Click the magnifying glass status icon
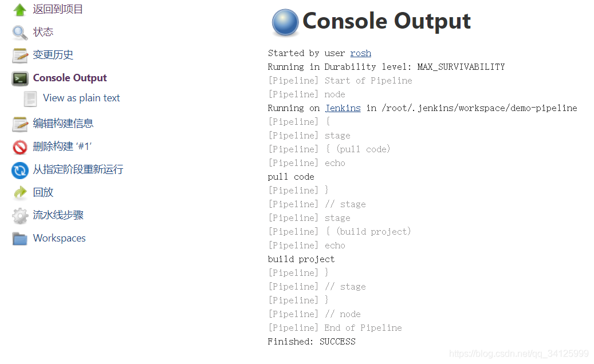 click(x=20, y=33)
